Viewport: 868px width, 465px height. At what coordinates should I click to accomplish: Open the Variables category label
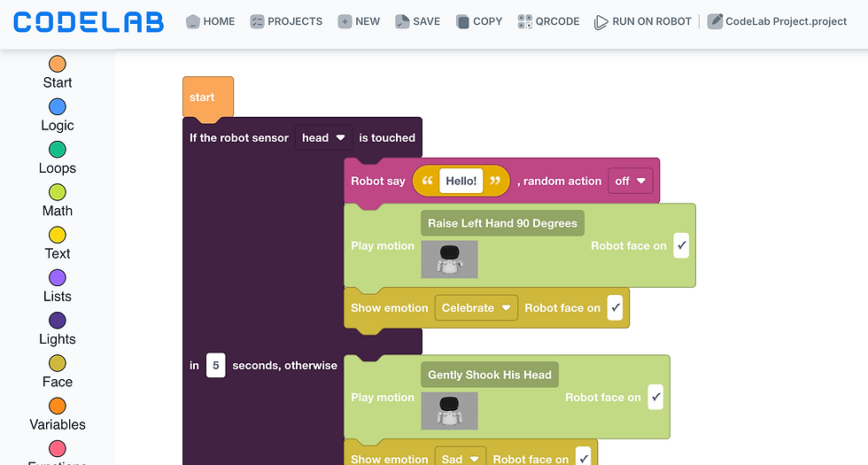coord(58,424)
